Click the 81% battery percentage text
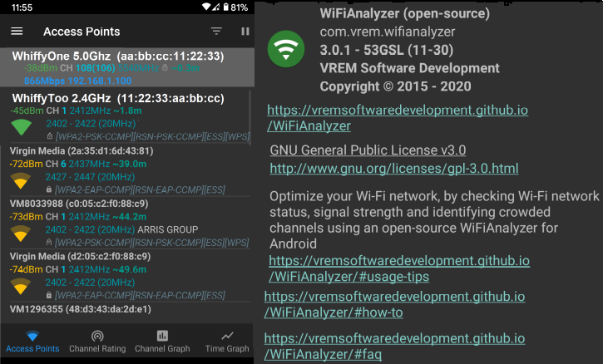The image size is (603, 364). [x=240, y=7]
